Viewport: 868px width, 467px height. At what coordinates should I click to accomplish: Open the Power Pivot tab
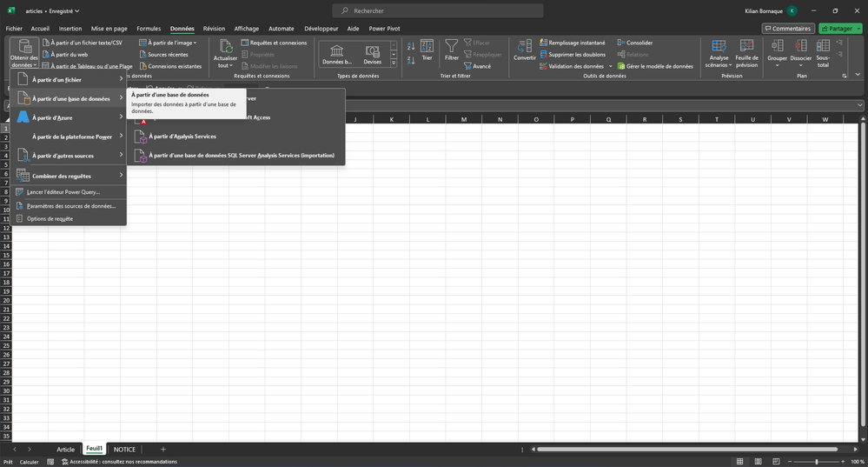[x=384, y=28]
